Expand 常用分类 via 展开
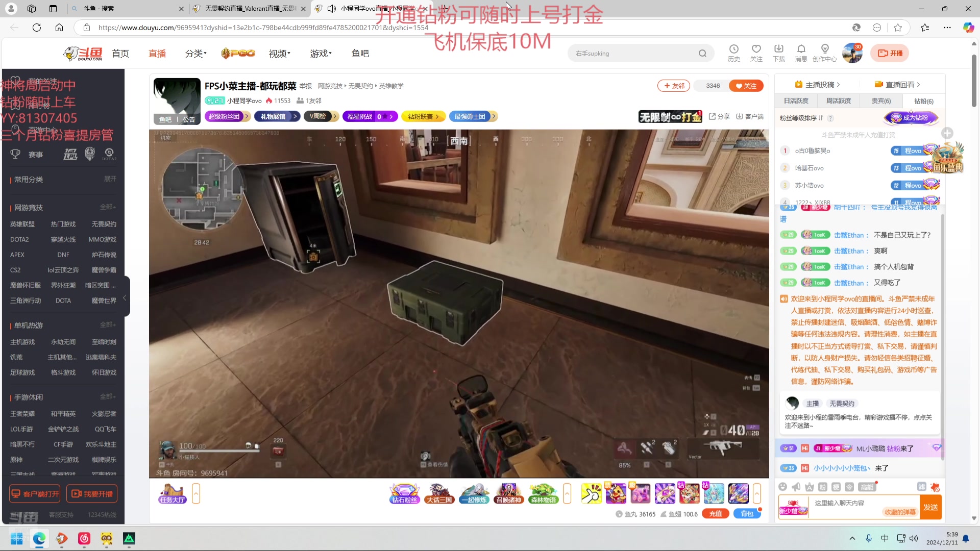Image resolution: width=980 pixels, height=551 pixels. click(x=110, y=179)
